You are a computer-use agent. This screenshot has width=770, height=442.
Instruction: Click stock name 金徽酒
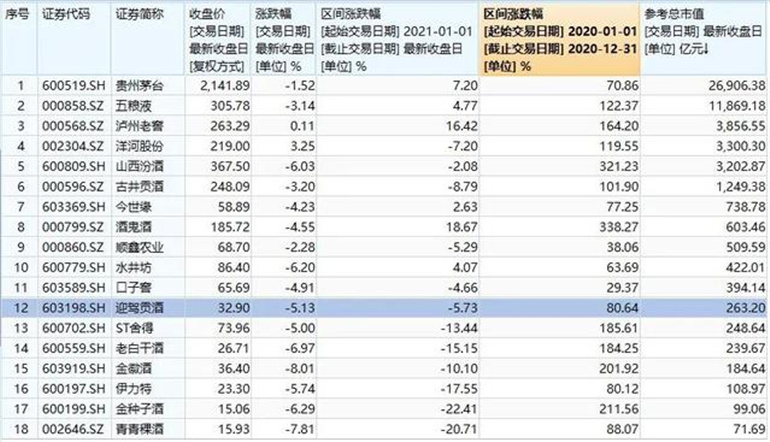[134, 368]
